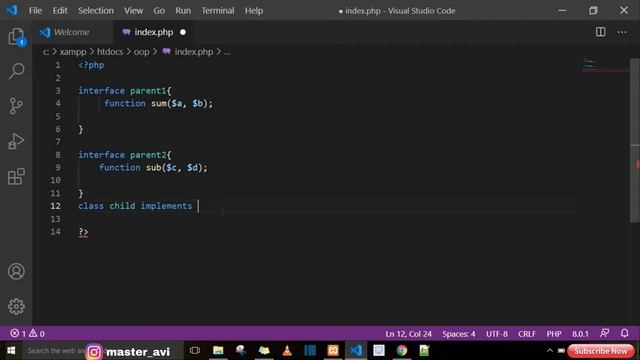Open the Terminal menu
The width and height of the screenshot is (640, 360).
pyautogui.click(x=218, y=11)
